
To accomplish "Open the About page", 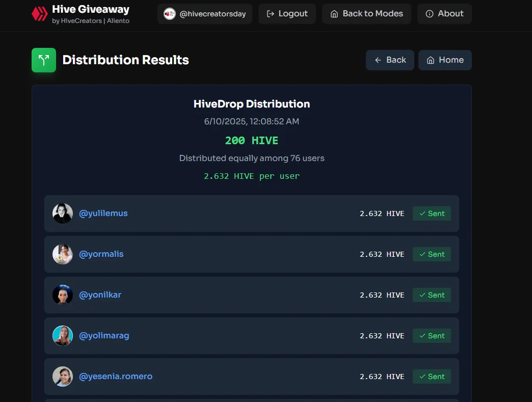I will [444, 14].
